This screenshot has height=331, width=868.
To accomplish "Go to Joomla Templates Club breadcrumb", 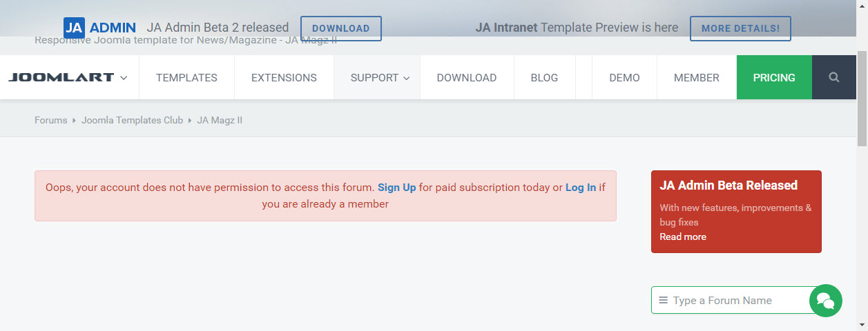I will pyautogui.click(x=132, y=120).
